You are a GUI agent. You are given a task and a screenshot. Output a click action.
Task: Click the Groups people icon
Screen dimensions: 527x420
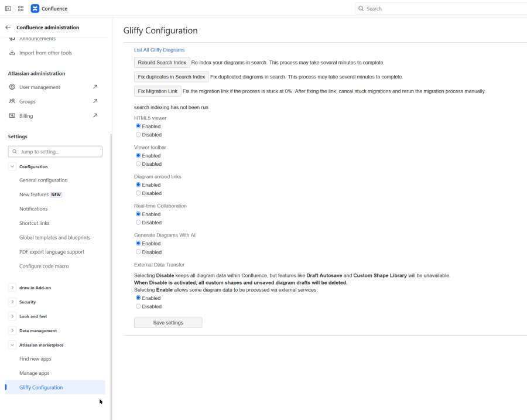pyautogui.click(x=12, y=101)
